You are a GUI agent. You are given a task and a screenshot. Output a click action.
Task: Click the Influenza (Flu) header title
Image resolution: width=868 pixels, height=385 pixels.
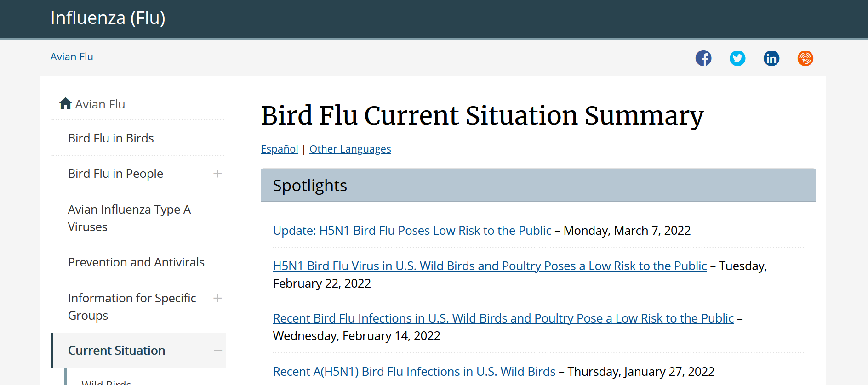click(108, 18)
